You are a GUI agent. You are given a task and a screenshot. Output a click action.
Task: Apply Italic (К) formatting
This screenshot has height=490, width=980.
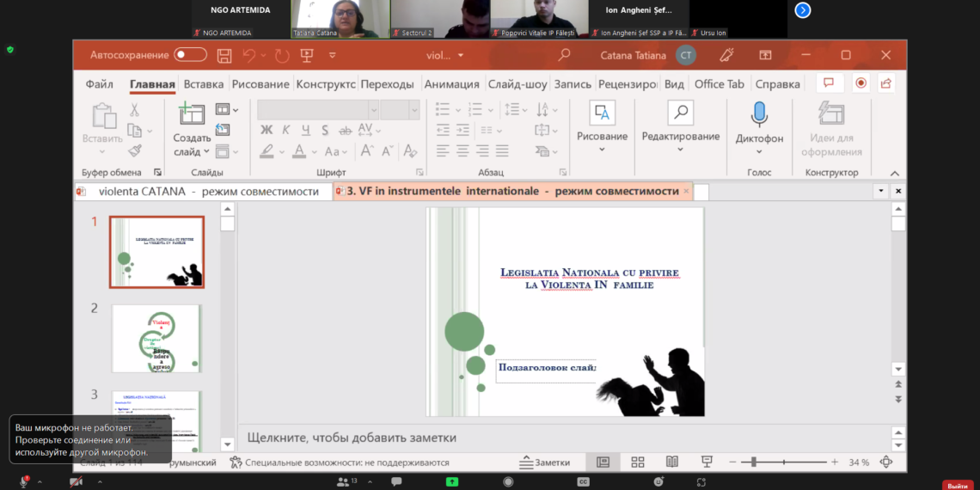[285, 130]
